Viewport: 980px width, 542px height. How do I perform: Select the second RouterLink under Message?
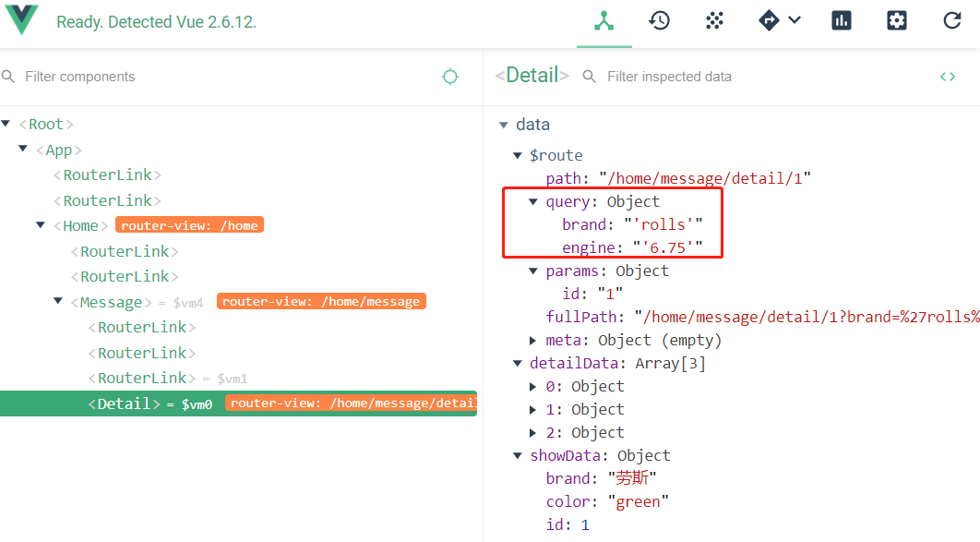(x=142, y=354)
